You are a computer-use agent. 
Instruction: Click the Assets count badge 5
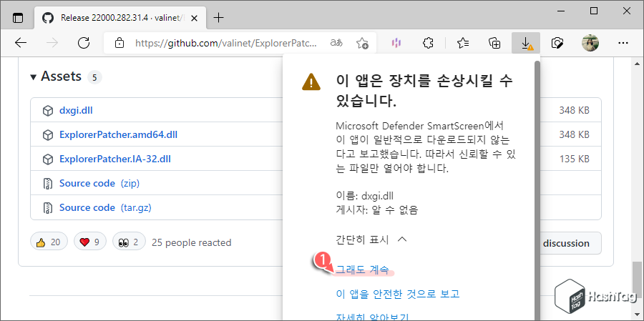point(94,77)
